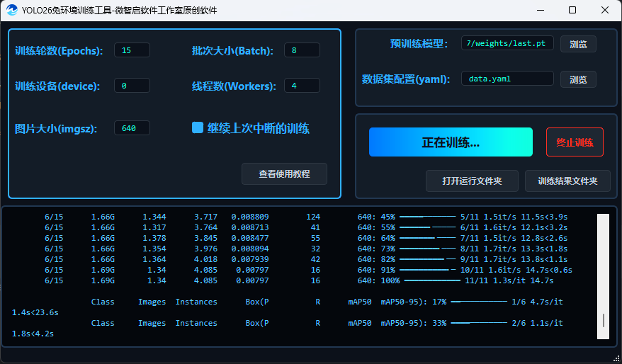Click the pretrained model path field
This screenshot has width=622, height=364.
click(507, 42)
